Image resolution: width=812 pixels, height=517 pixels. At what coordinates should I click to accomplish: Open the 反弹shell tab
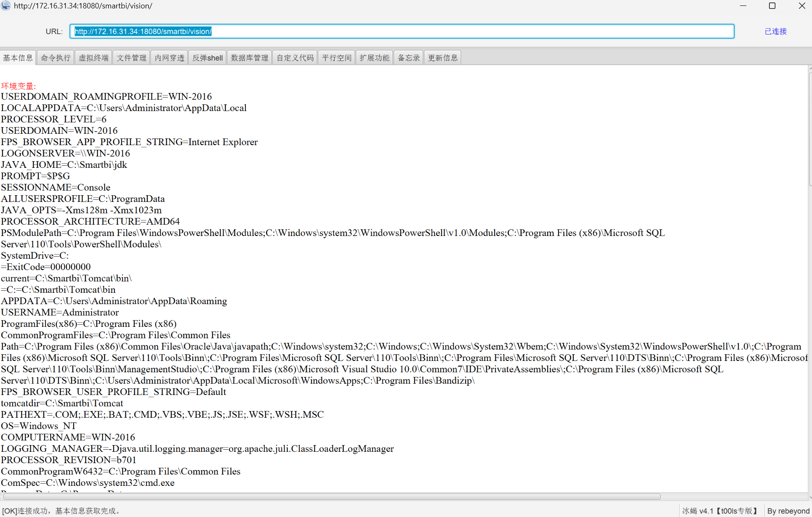[208, 58]
